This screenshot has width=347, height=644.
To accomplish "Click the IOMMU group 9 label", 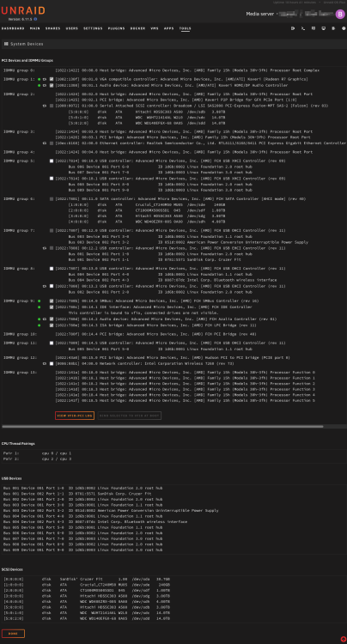I will [x=19, y=301].
